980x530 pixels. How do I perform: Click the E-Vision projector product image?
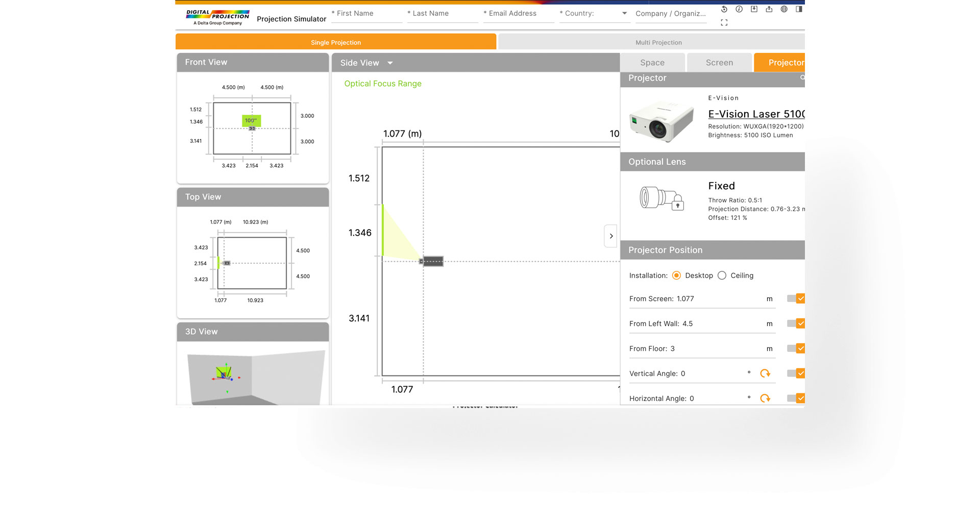pyautogui.click(x=661, y=120)
